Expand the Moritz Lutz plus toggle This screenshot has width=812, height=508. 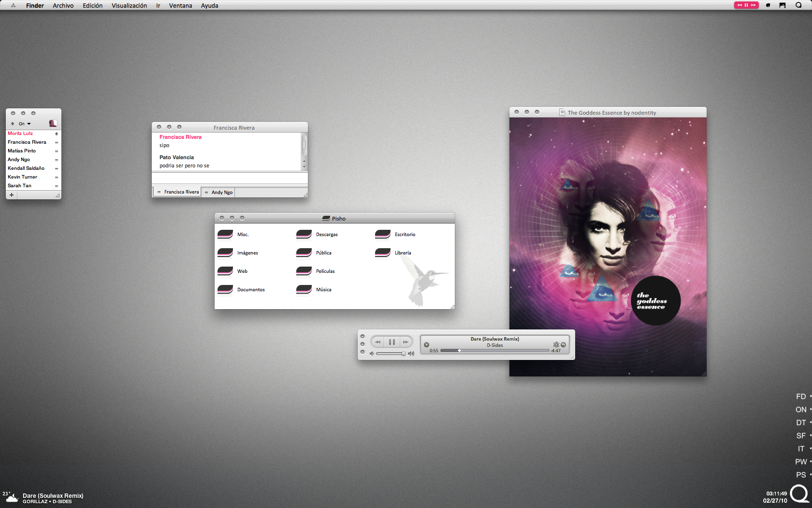tap(56, 134)
